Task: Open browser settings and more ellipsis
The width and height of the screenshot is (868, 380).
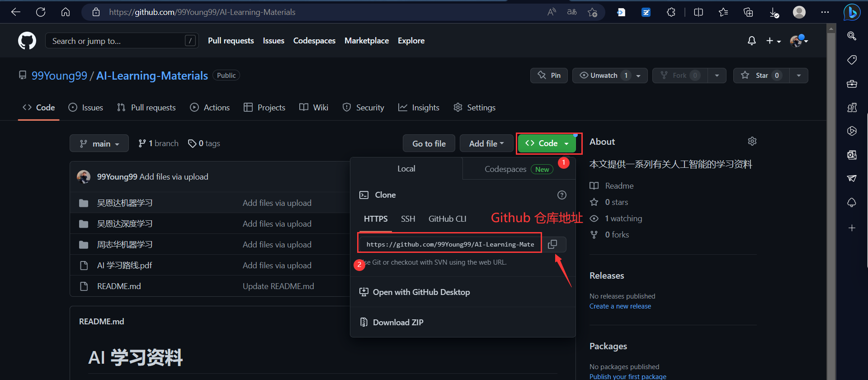Action: coord(825,12)
